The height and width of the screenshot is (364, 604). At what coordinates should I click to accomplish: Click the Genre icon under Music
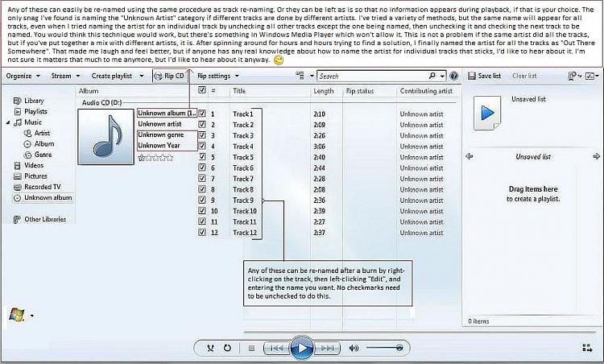[x=27, y=155]
